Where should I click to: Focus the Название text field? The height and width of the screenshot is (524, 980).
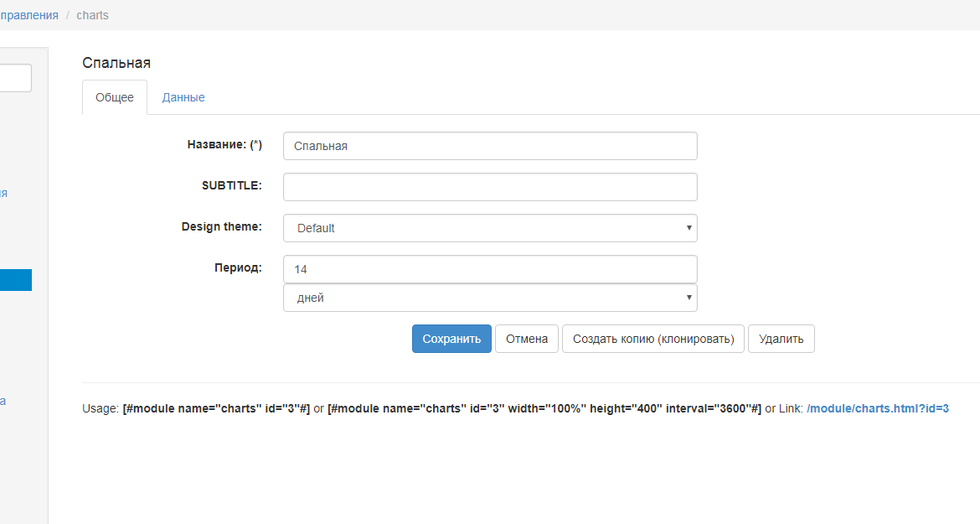pyautogui.click(x=490, y=146)
